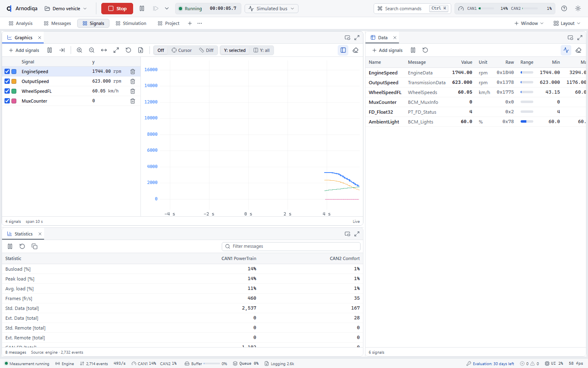Copy statistics with the copy icon
588x368 pixels.
(x=34, y=247)
